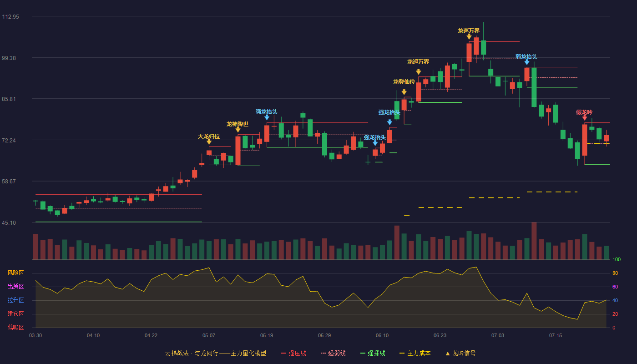
Task: Click the yellow arrow below 天龙归位
Action: [x=209, y=142]
